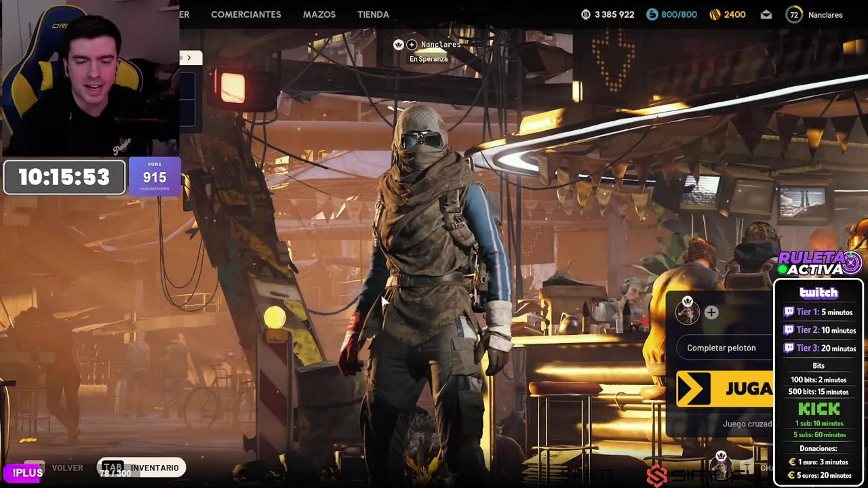Click the Twitch logo in the overlay panel
The image size is (868, 488).
click(818, 293)
